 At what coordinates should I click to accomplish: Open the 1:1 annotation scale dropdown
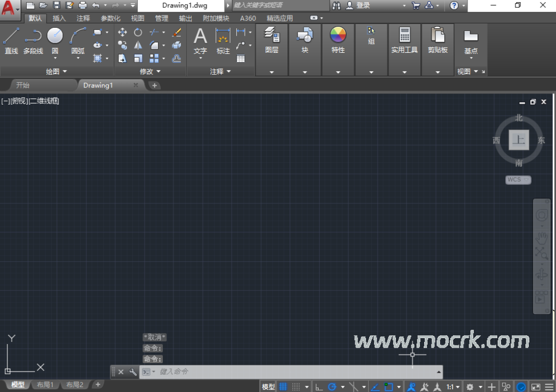pyautogui.click(x=453, y=386)
